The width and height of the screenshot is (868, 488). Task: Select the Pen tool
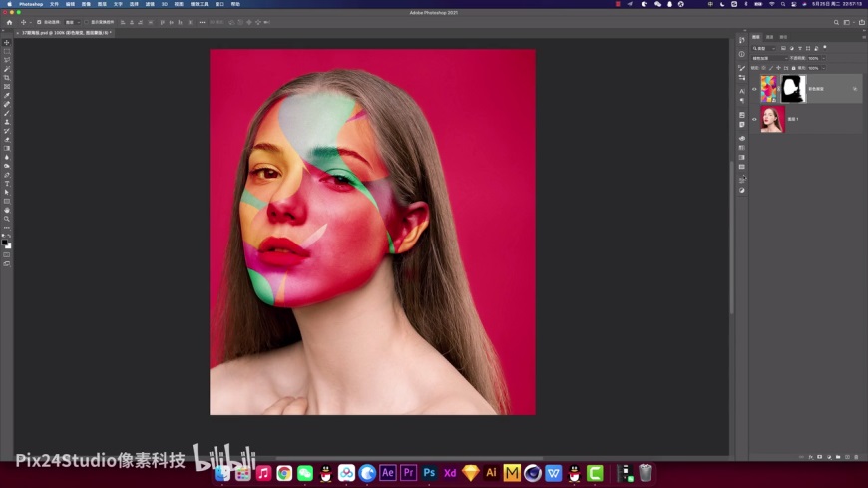click(x=7, y=175)
